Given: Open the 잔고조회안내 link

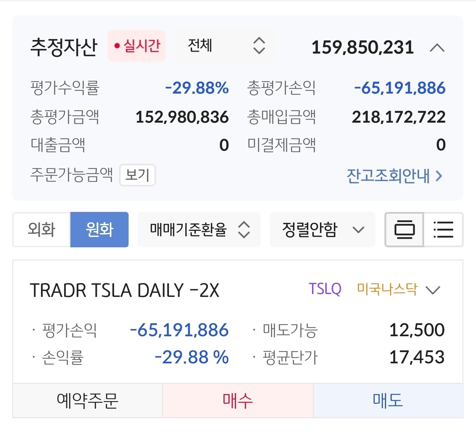Looking at the screenshot, I should [388, 176].
